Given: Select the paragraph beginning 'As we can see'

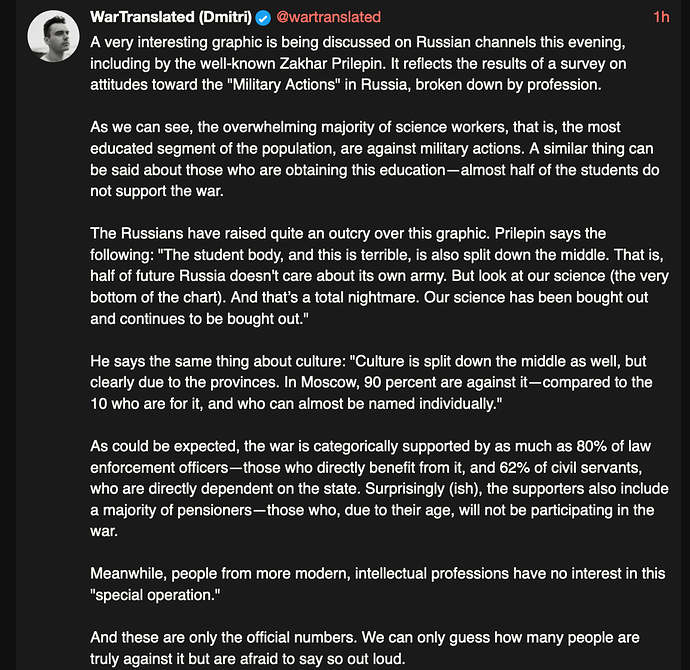Looking at the screenshot, I should (375, 159).
